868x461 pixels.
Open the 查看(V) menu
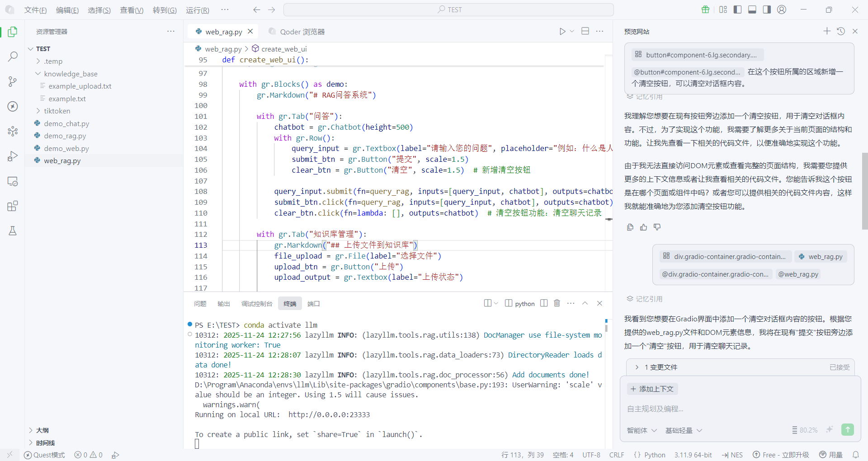tap(132, 10)
